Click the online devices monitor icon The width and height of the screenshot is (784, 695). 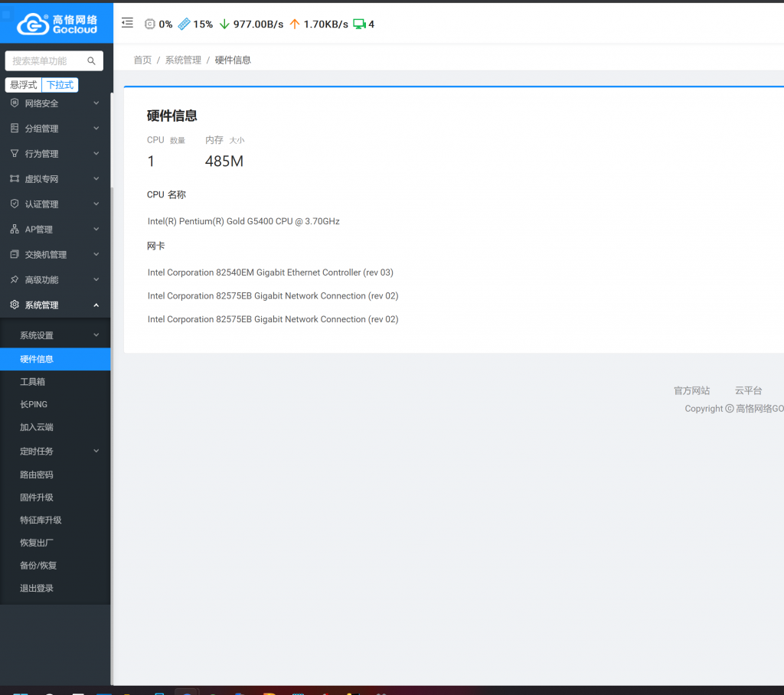359,24
